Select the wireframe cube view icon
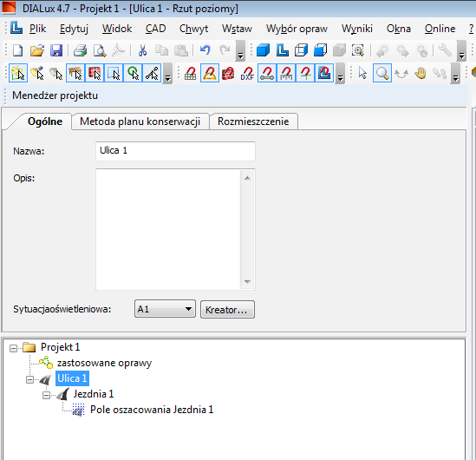Viewport: 476px width, 460px height. click(x=301, y=50)
